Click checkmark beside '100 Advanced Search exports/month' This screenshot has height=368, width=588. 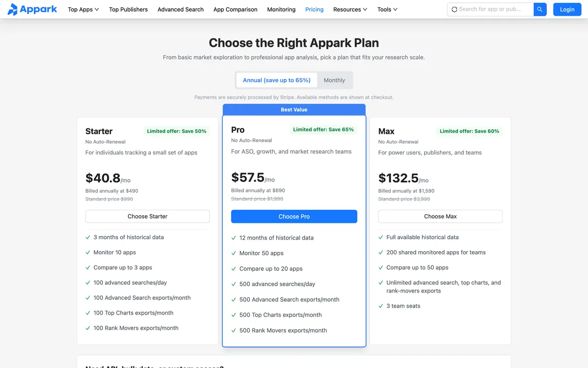coord(88,298)
